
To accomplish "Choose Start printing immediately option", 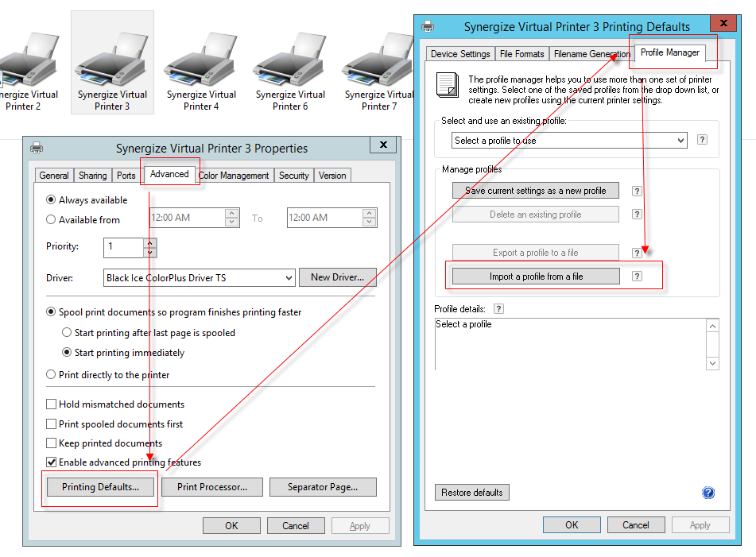I will (x=67, y=352).
